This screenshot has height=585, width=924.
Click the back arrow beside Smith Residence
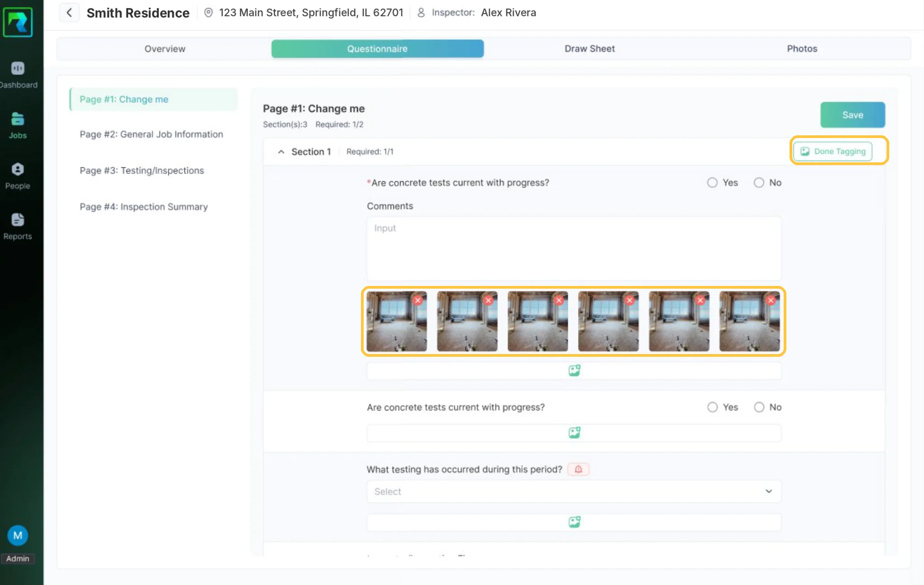(x=69, y=13)
